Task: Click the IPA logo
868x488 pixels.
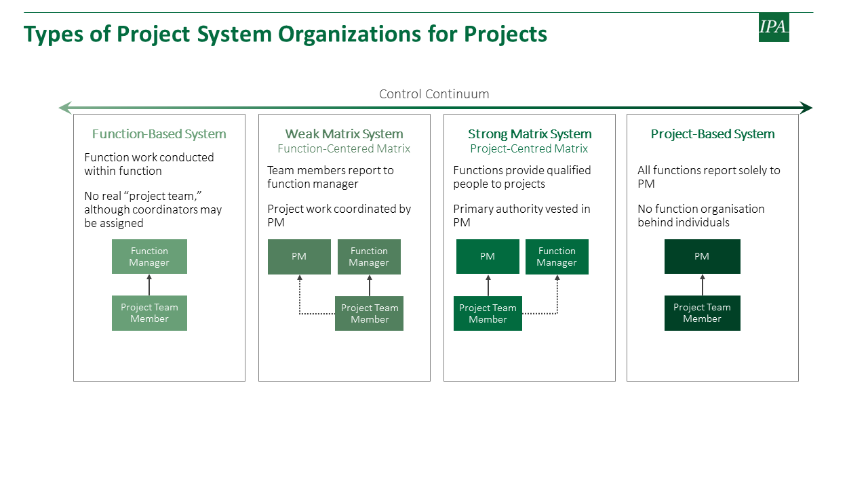Action: 774,27
